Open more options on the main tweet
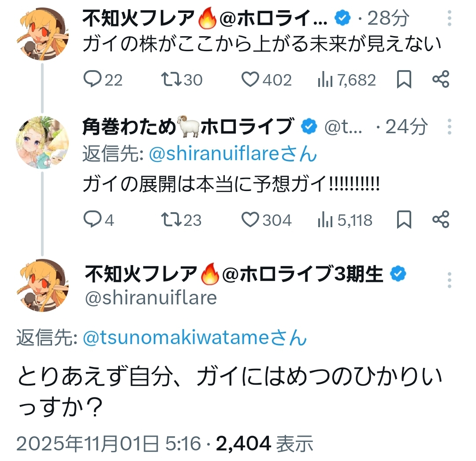 coord(449,280)
